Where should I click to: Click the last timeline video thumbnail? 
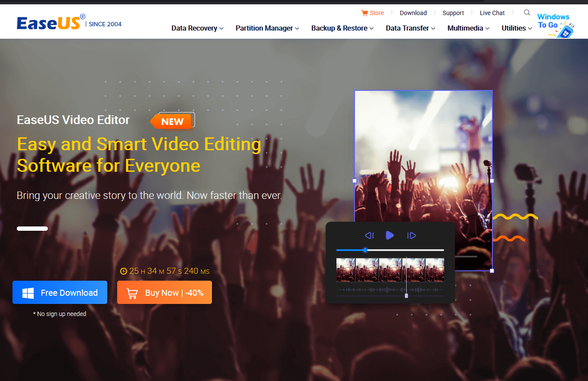point(435,270)
